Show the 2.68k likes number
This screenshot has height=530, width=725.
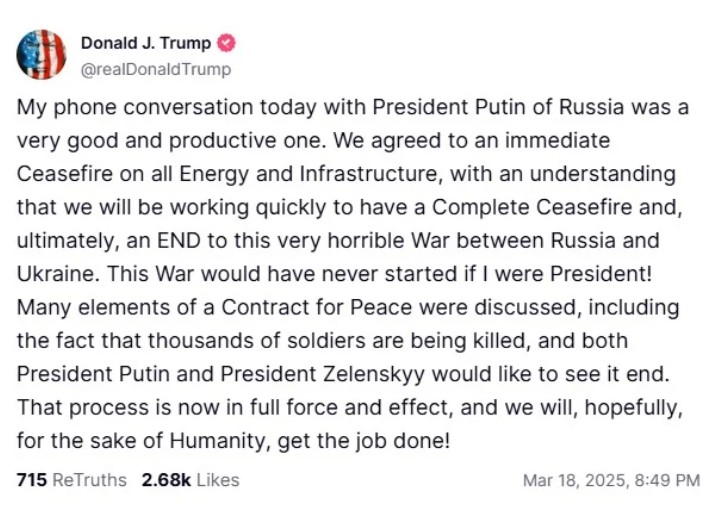pos(166,480)
